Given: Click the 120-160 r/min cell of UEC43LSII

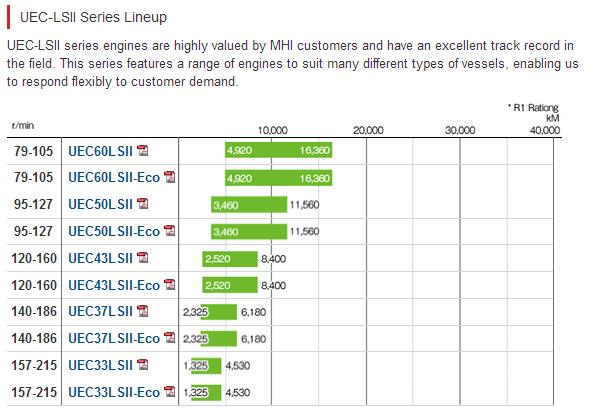Looking at the screenshot, I should point(34,258).
